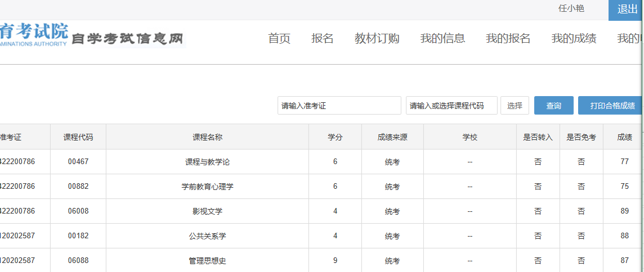Click the username 任小艳
This screenshot has height=272, width=644.
pos(571,8)
